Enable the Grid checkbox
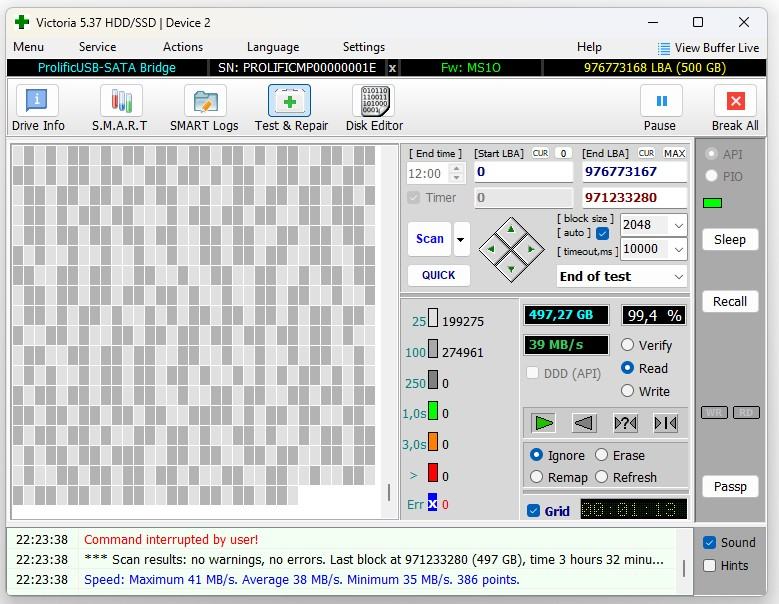Viewport: 779px width, 604px height. click(x=533, y=511)
